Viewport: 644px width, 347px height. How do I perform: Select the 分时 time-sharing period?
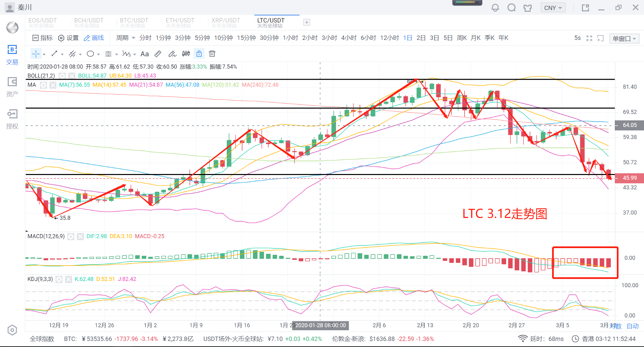point(145,38)
